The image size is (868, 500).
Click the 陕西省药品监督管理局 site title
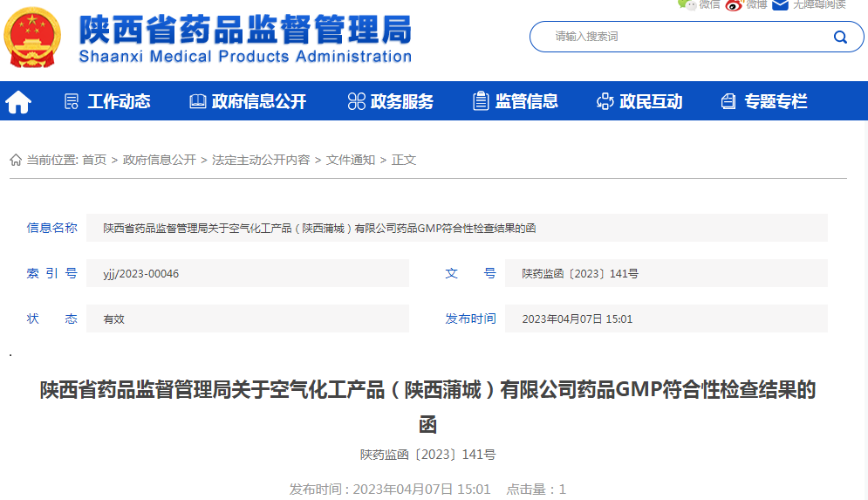click(x=246, y=30)
